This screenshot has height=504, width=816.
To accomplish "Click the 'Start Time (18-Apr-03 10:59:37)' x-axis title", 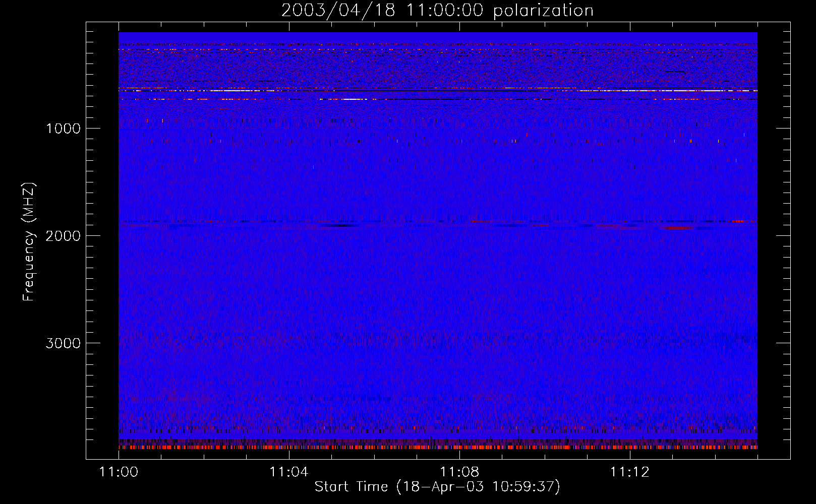I will (437, 487).
